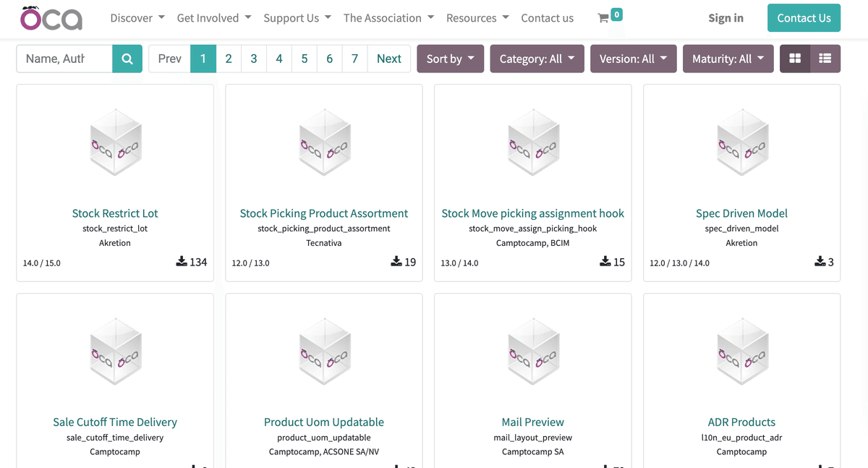Click Mail Preview module box icon
Image resolution: width=868 pixels, height=468 pixels.
pyautogui.click(x=533, y=351)
